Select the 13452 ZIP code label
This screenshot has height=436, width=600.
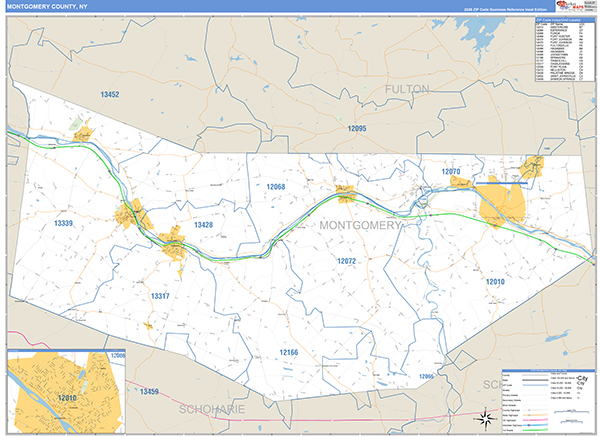110,94
